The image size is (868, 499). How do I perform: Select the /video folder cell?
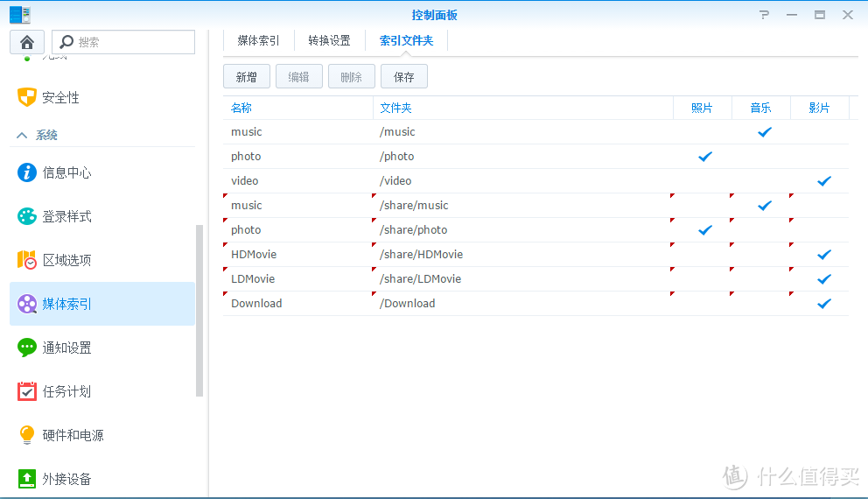coord(522,180)
